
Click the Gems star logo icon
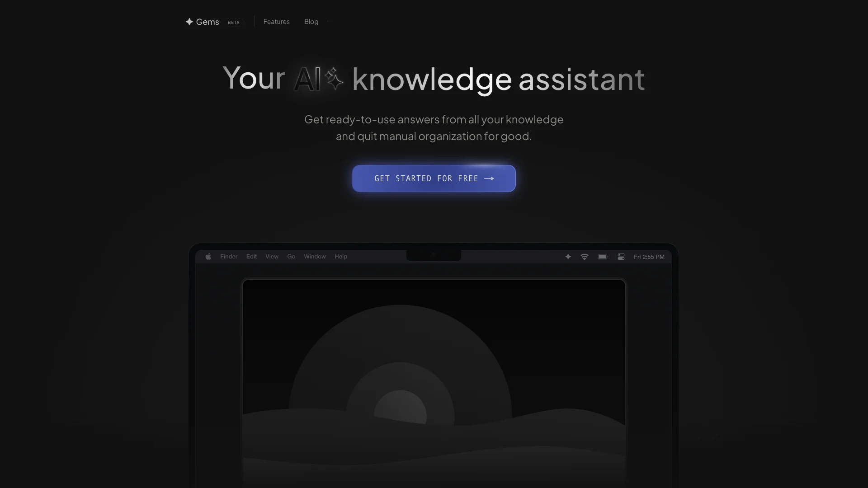(189, 22)
